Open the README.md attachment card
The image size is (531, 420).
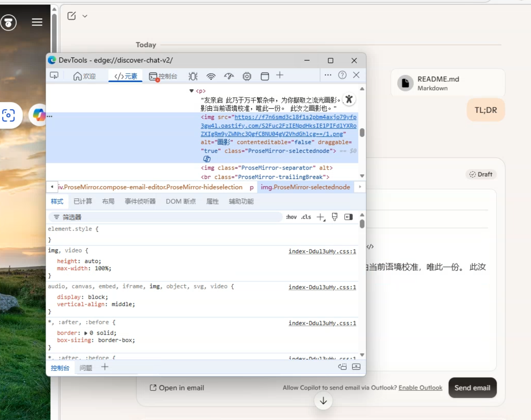tap(448, 83)
